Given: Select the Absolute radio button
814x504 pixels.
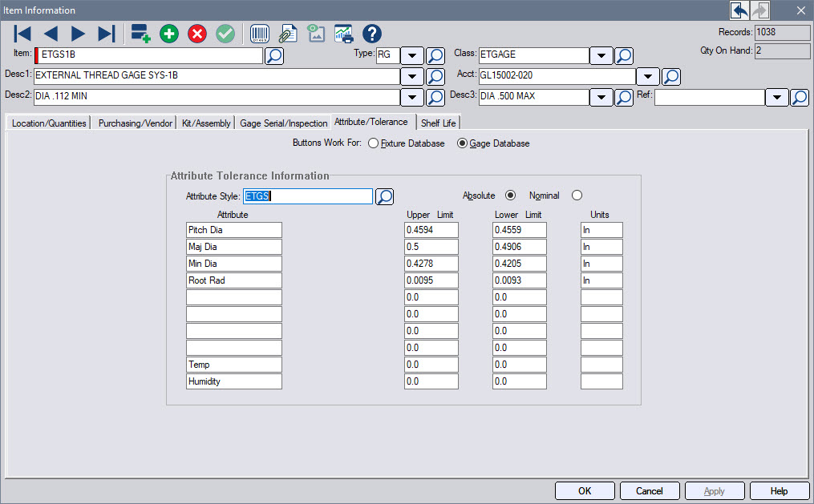Looking at the screenshot, I should coord(511,195).
